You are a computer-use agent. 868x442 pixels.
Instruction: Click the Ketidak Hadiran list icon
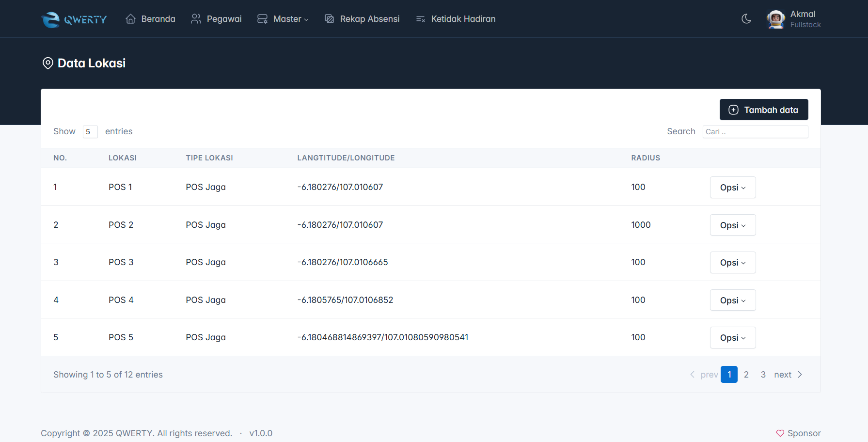(x=420, y=19)
